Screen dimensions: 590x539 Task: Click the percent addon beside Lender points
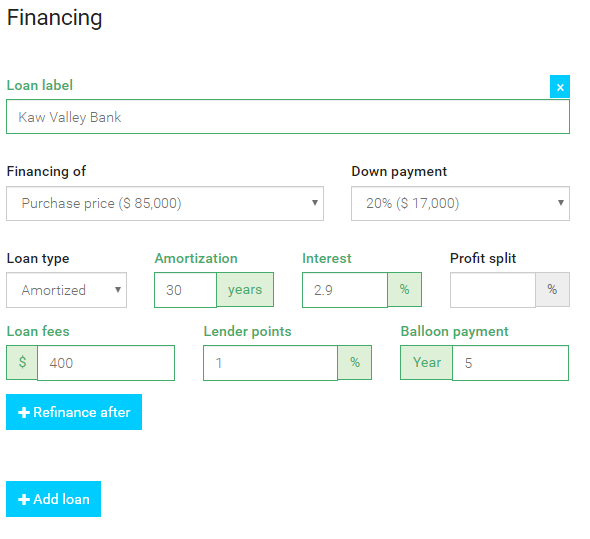[x=354, y=362]
